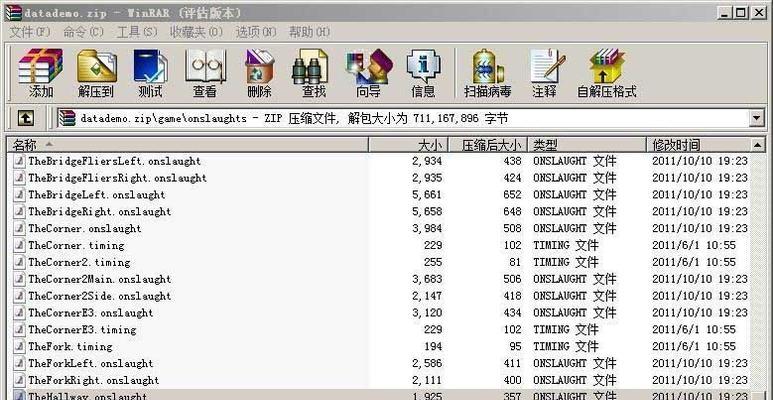Click packed size 411 of TheForkLeft
The height and width of the screenshot is (400, 773).
512,364
